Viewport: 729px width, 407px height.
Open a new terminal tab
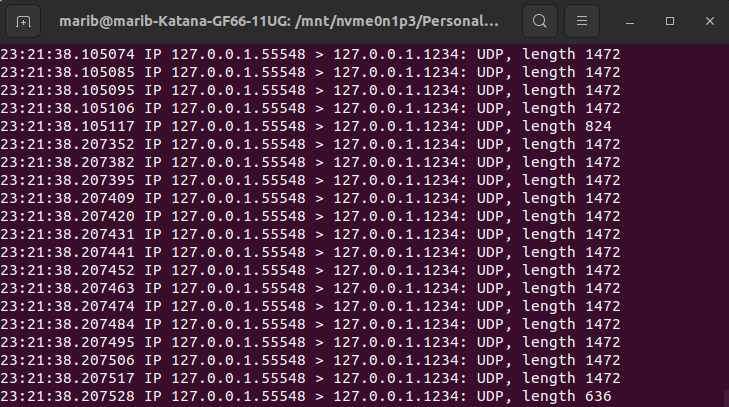point(24,20)
